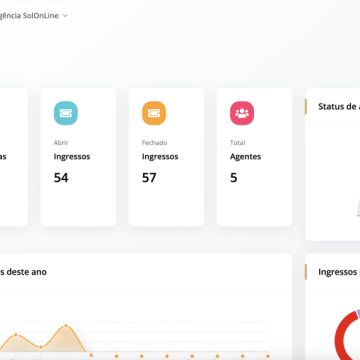Click the pink agents group icon
Image resolution: width=360 pixels, height=360 pixels.
[x=242, y=113]
